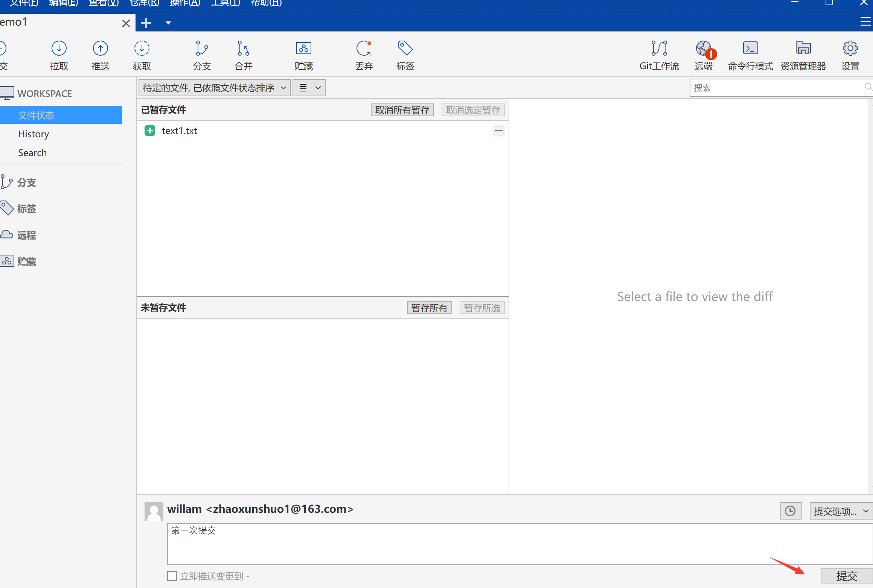
Task: Show recent commit messages clock icon
Action: tap(790, 511)
